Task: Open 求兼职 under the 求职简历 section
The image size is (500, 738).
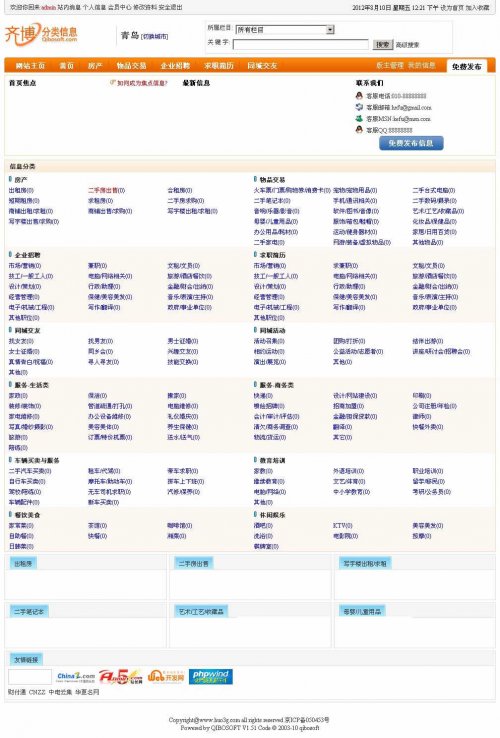Action: [x=345, y=266]
